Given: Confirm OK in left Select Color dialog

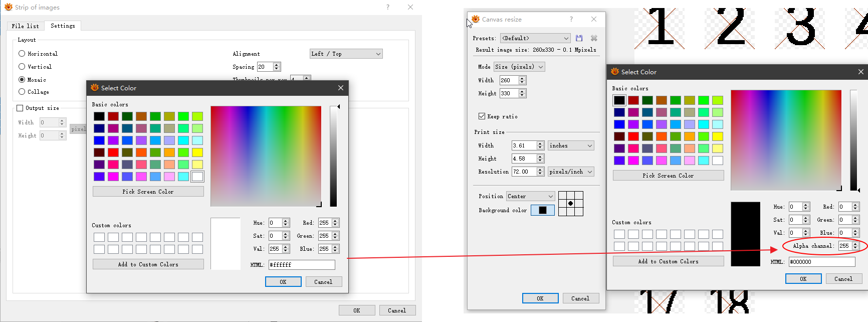Looking at the screenshot, I should [283, 282].
